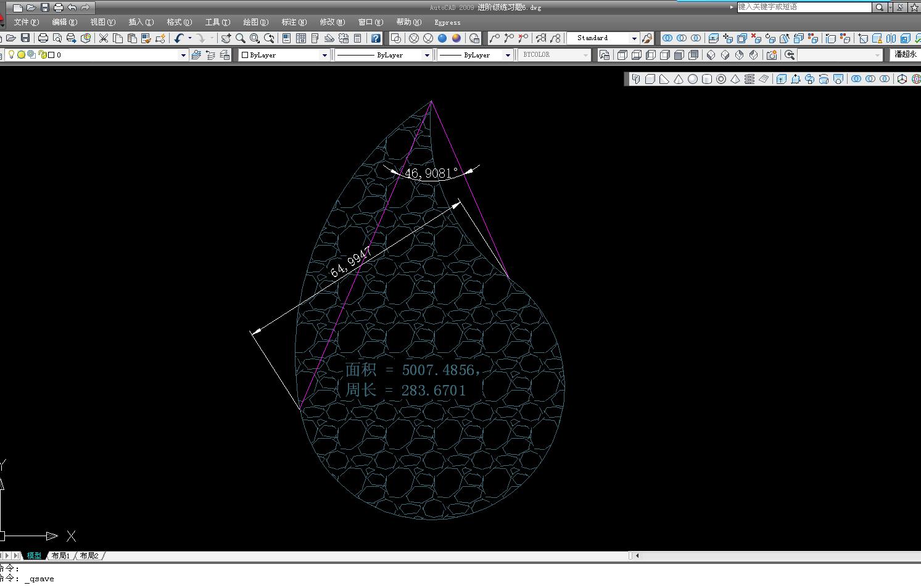This screenshot has height=588, width=921.
Task: Select the Torus solid tool
Action: [721, 79]
